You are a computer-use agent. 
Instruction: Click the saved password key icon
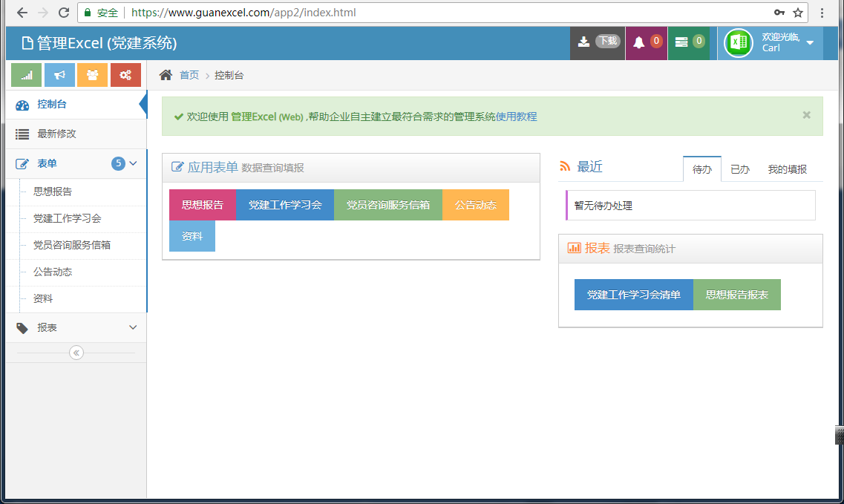pyautogui.click(x=779, y=13)
